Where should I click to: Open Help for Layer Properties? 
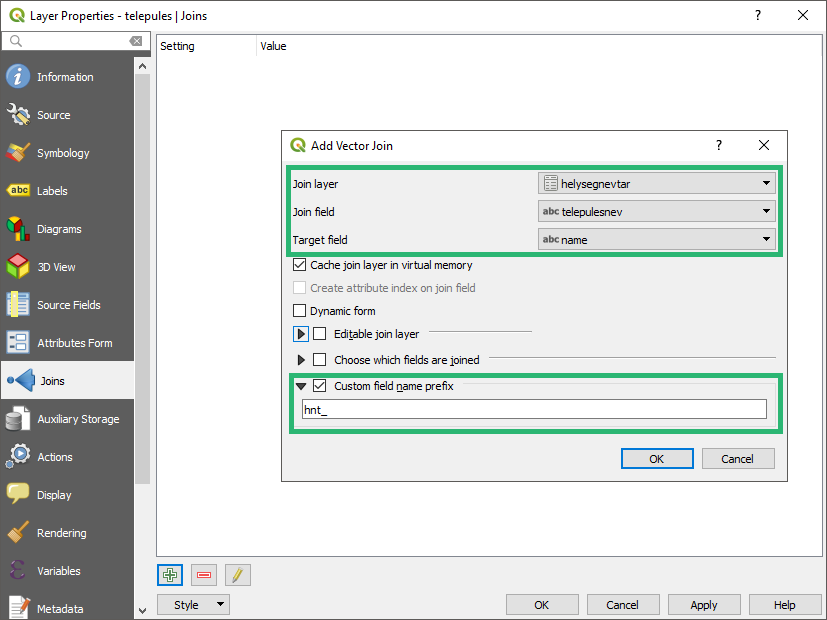click(785, 605)
